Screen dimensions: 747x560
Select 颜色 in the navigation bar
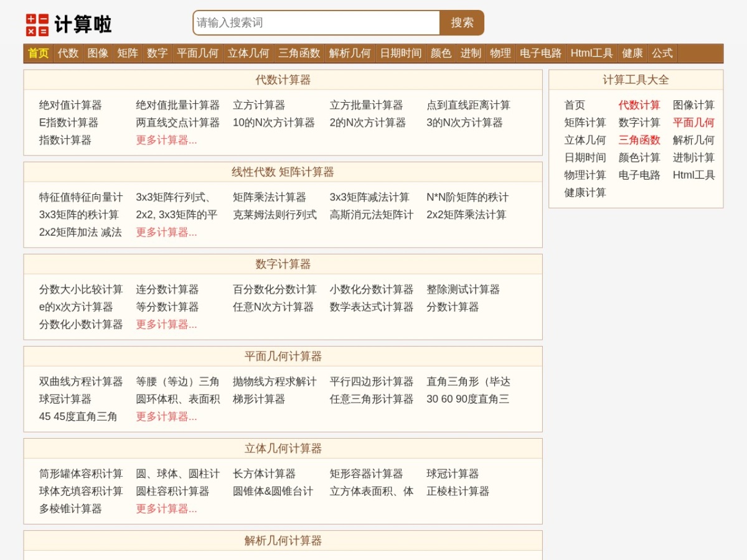coord(441,54)
